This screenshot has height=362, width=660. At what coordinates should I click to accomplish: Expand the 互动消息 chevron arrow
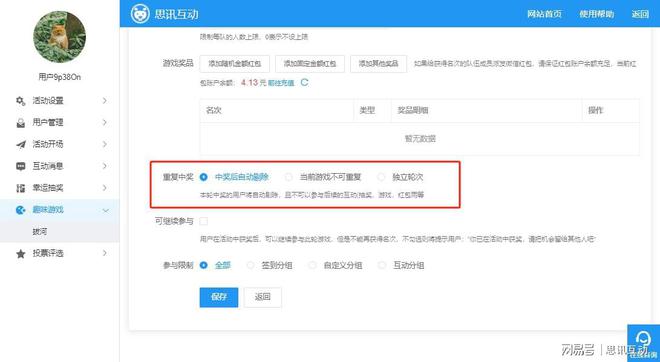coord(105,166)
